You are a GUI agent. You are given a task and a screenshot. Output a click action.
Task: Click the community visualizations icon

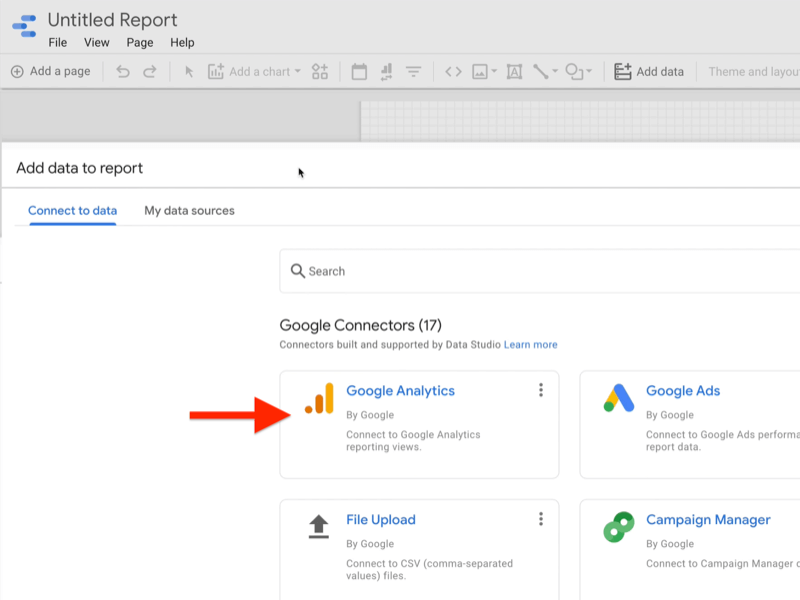(320, 71)
